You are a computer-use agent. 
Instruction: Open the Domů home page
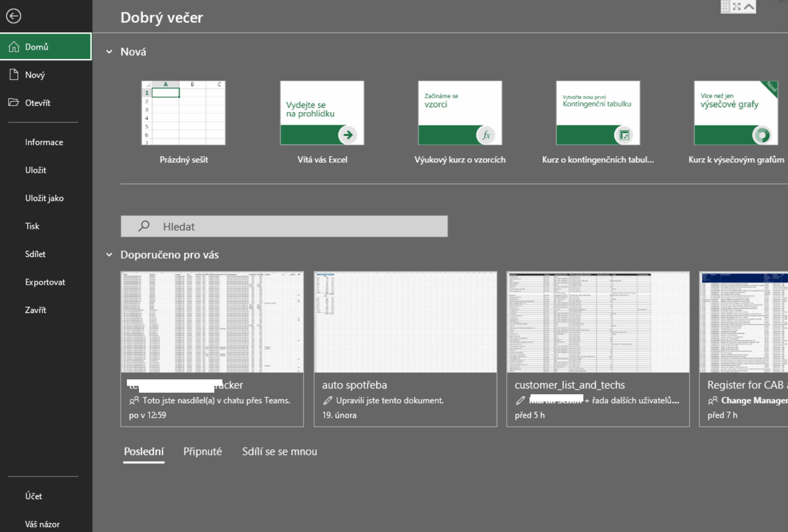pyautogui.click(x=46, y=47)
